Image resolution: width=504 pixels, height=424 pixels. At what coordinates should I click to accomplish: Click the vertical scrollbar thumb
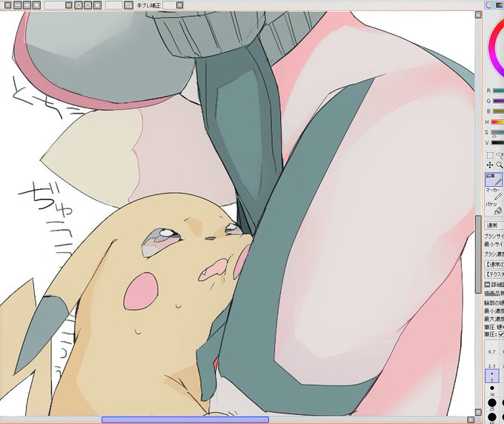(478, 254)
